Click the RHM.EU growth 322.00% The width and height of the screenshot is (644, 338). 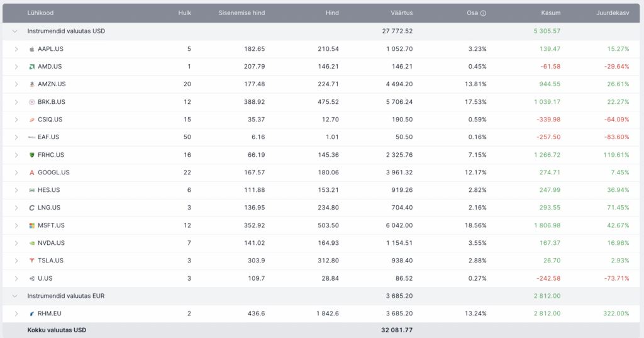616,313
